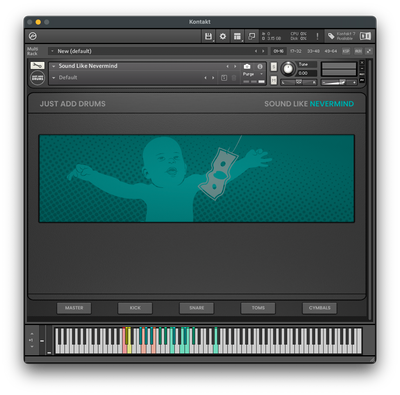Image resolution: width=400 pixels, height=395 pixels.
Task: Open the Purge dropdown menu
Action: [253, 74]
